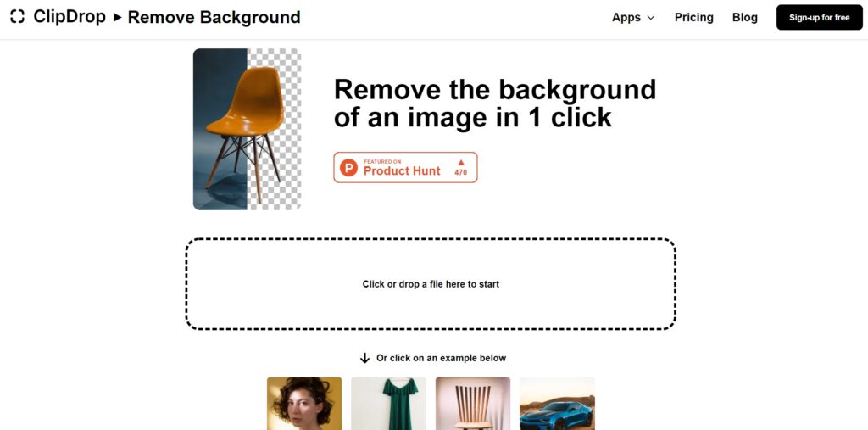Click the orange chair demo image
The width and height of the screenshot is (868, 430).
(247, 129)
